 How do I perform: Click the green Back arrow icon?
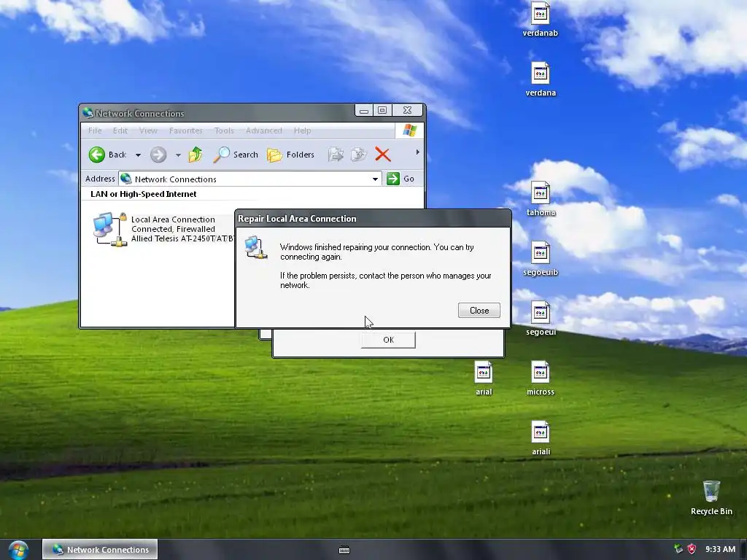[x=97, y=155]
